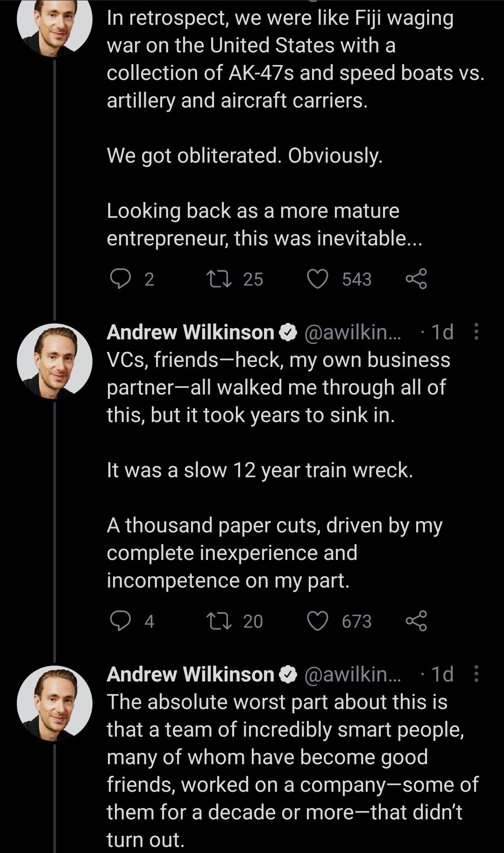Like the tweet with 543 likes
The height and width of the screenshot is (853, 504).
pos(318,279)
